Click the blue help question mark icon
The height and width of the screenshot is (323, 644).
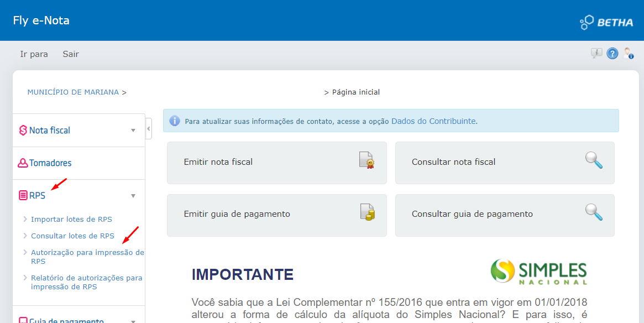pos(612,54)
